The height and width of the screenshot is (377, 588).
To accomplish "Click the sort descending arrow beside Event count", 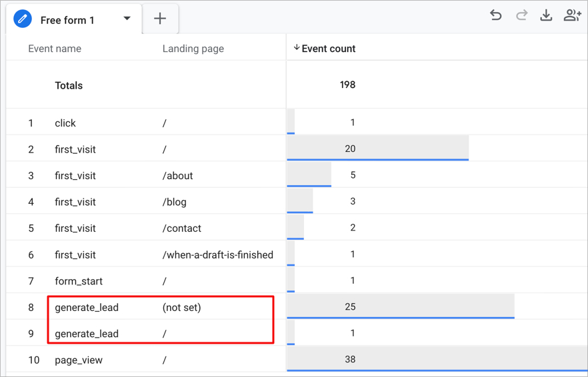I will pyautogui.click(x=297, y=47).
